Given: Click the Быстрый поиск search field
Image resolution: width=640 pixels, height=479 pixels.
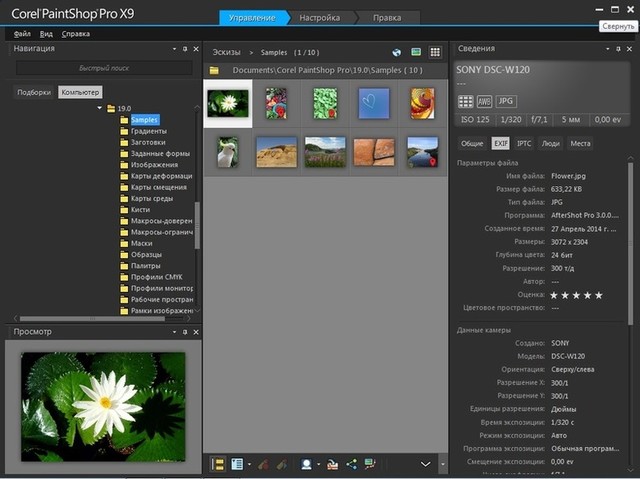Looking at the screenshot, I should 103,68.
